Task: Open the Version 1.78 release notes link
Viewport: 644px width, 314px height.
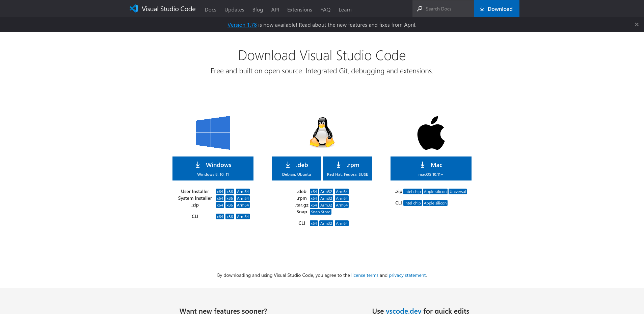Action: (x=242, y=25)
